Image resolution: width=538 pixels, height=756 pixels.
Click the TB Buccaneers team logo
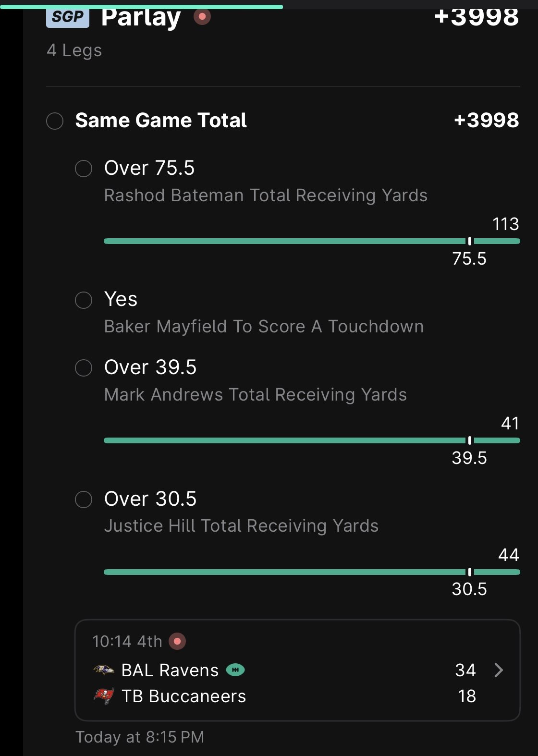[x=104, y=695]
